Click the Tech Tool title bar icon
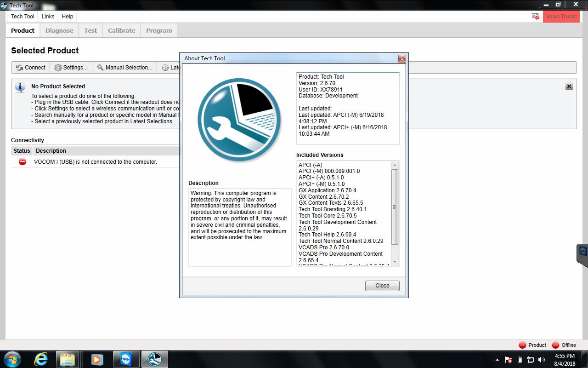This screenshot has width=588, height=368. (4, 5)
